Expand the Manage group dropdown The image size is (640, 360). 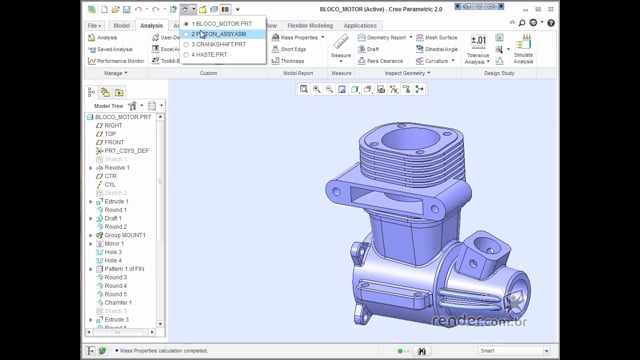click(x=116, y=73)
